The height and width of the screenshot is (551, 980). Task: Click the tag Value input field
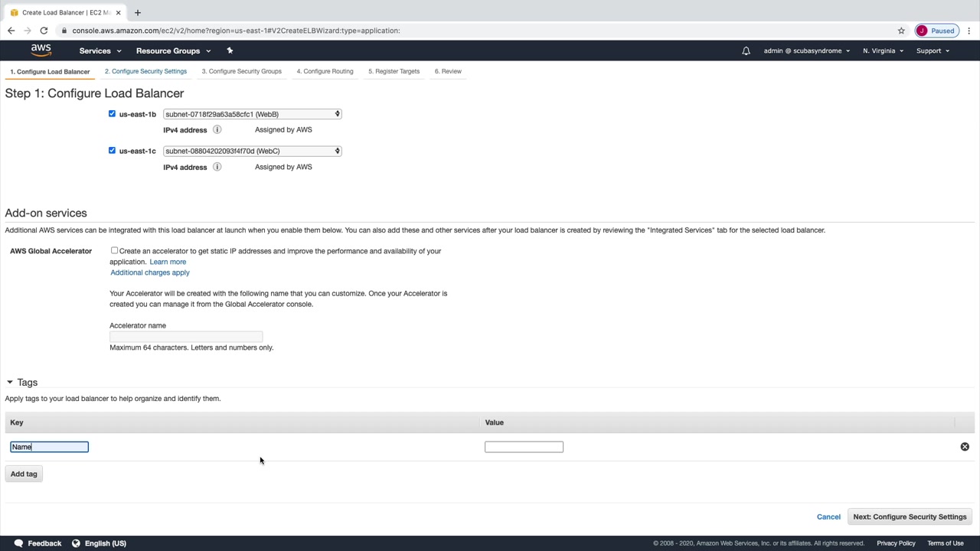(x=524, y=447)
